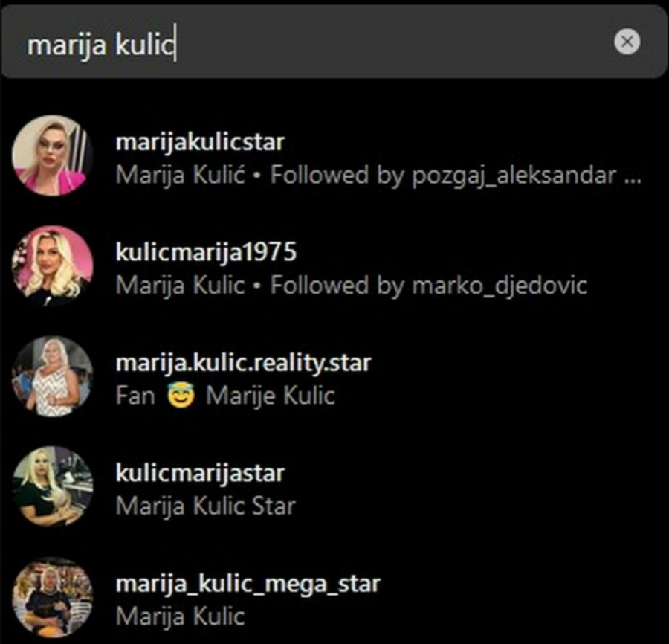Open the kulicmarijastar avatar image
Image resolution: width=669 pixels, height=644 pixels.
(x=53, y=486)
